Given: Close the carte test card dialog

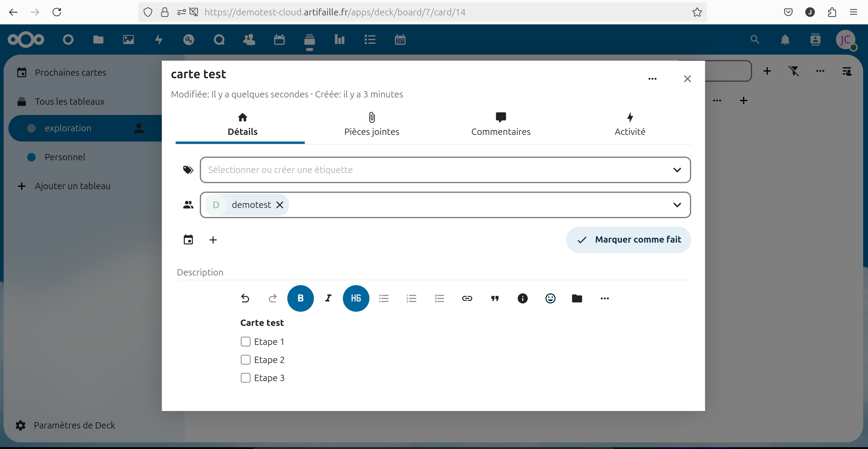Looking at the screenshot, I should click(x=688, y=79).
